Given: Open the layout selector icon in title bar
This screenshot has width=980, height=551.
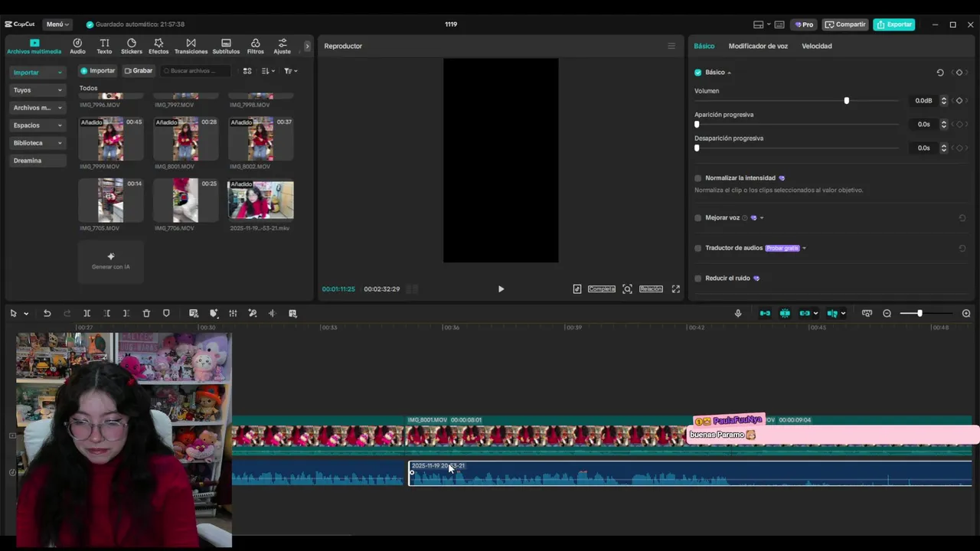Looking at the screenshot, I should pyautogui.click(x=759, y=24).
